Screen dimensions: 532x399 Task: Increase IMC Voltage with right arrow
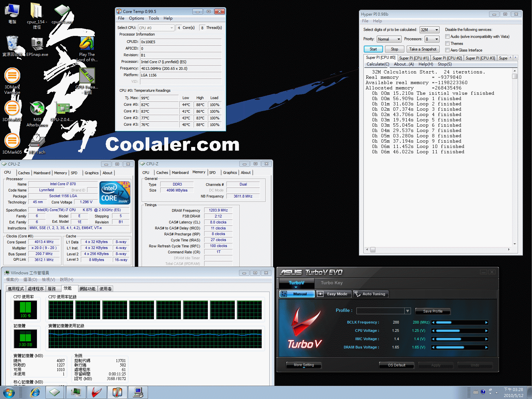(x=486, y=339)
